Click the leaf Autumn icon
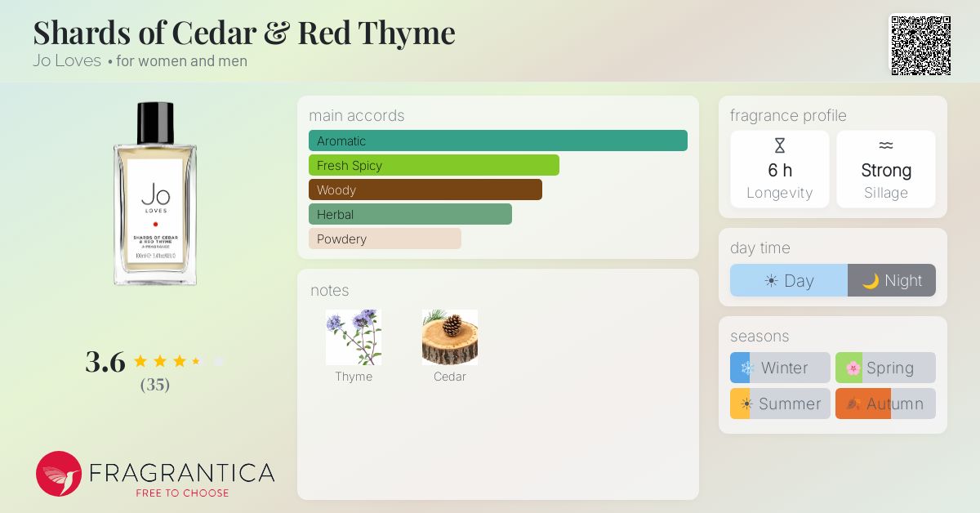 pos(853,404)
